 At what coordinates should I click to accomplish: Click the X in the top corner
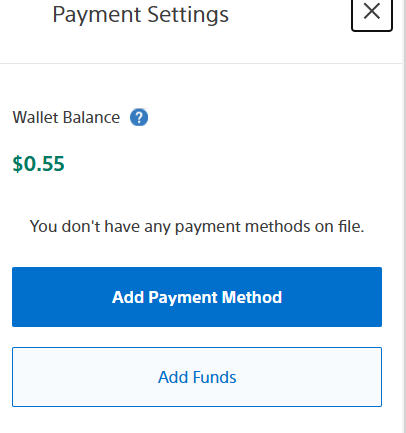coord(372,13)
